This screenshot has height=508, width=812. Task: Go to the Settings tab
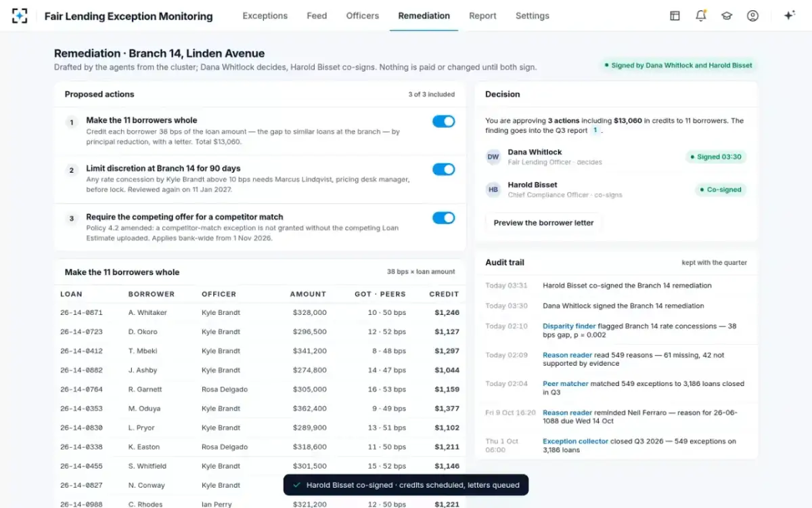[x=533, y=16]
